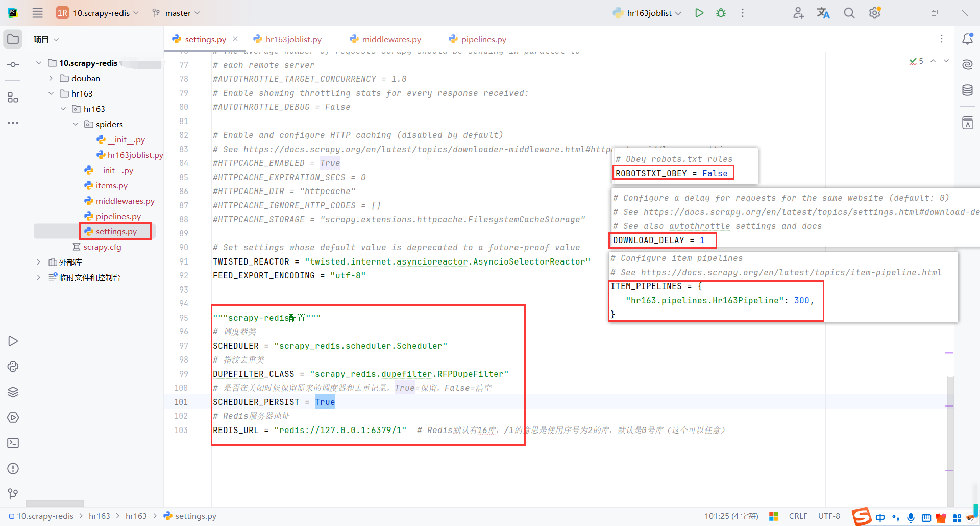The width and height of the screenshot is (980, 526).
Task: Open Sogou soft keyboard
Action: click(x=926, y=518)
